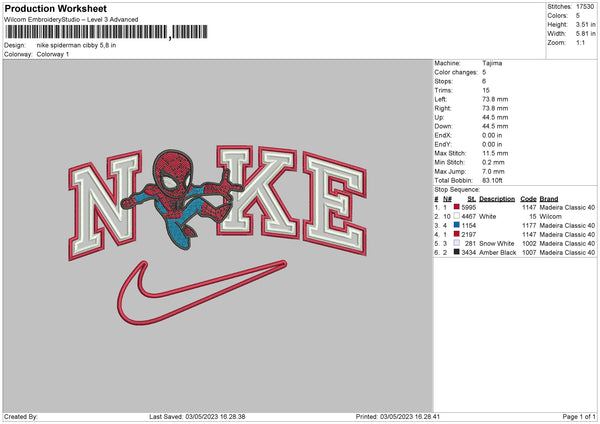The image size is (600, 424).
Task: Click the St. column header
Action: click(x=471, y=199)
